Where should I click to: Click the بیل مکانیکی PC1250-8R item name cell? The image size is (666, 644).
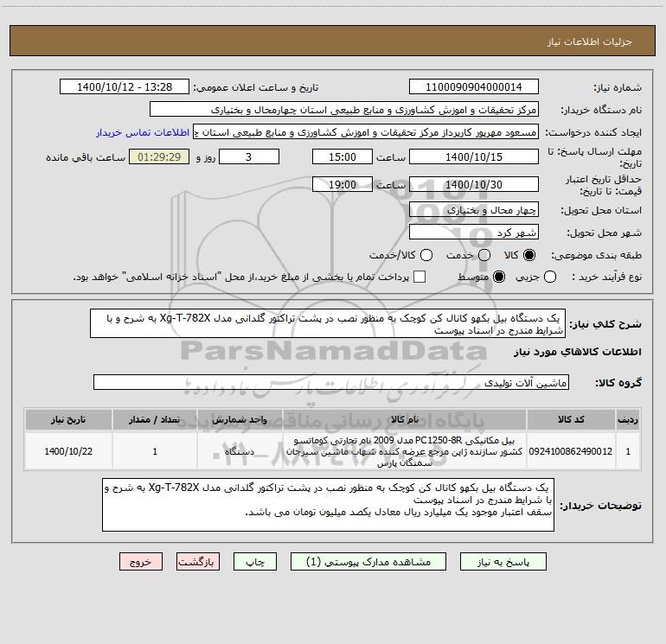pos(405,451)
